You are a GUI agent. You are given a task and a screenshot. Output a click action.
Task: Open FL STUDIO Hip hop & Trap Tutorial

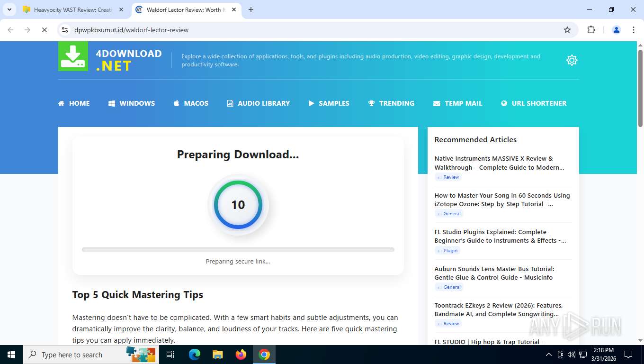coord(489,342)
